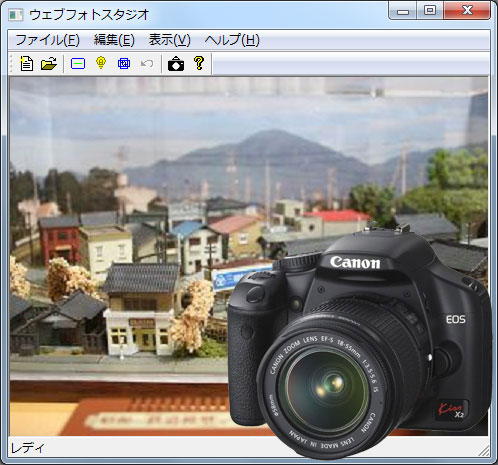Close the ウェブフォトスタジオ window
498x465 pixels.
tap(467, 11)
